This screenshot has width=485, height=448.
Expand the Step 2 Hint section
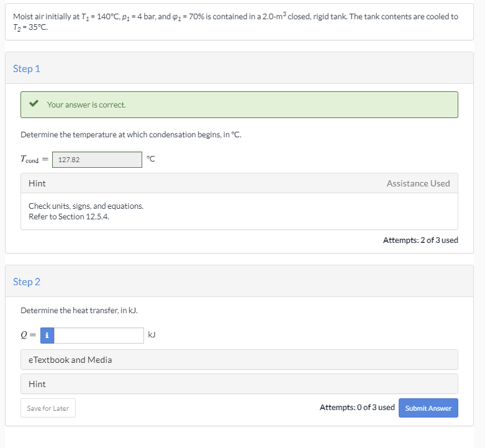tap(37, 384)
